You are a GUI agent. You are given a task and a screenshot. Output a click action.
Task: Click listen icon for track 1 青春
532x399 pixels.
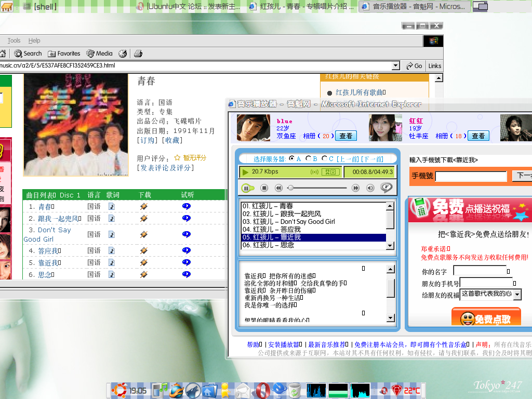(x=187, y=206)
